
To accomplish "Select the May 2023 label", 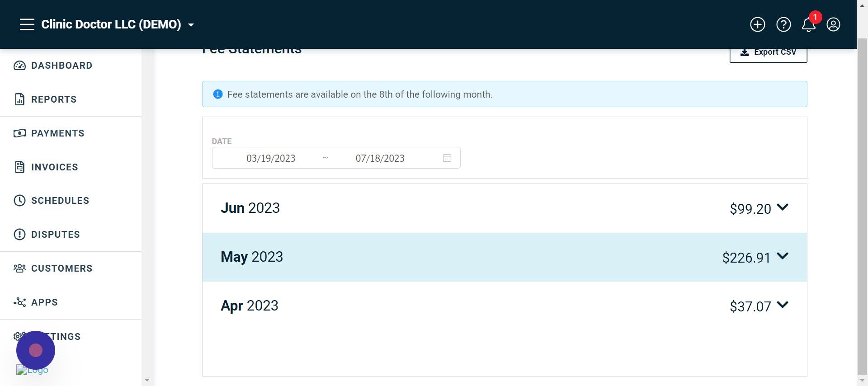I will click(x=252, y=257).
